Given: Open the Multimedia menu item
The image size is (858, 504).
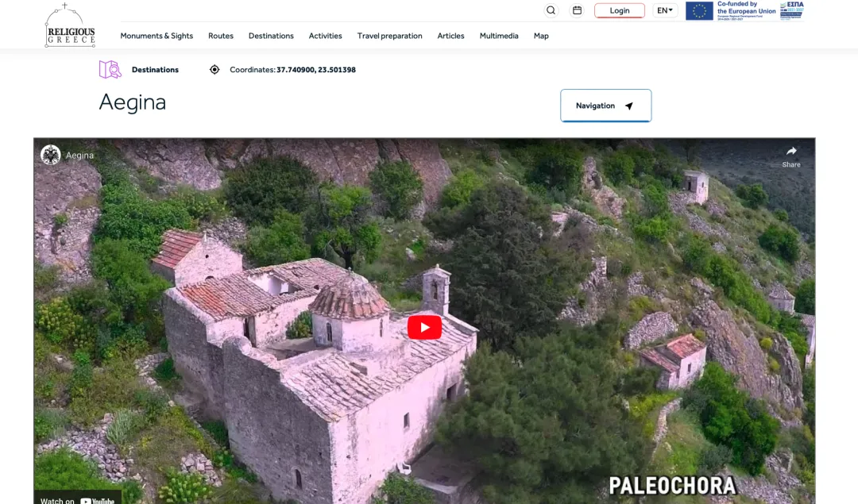Looking at the screenshot, I should 499,36.
